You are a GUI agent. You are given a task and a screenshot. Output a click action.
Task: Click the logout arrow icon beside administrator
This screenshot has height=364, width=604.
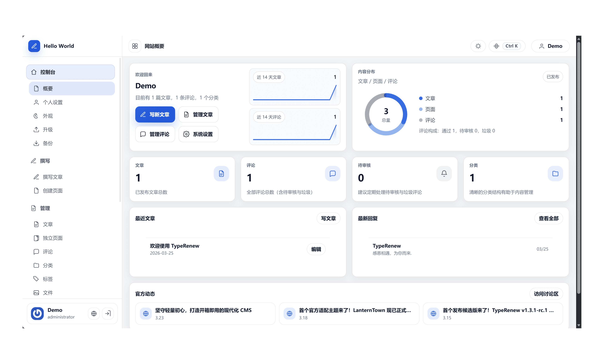[x=108, y=313]
